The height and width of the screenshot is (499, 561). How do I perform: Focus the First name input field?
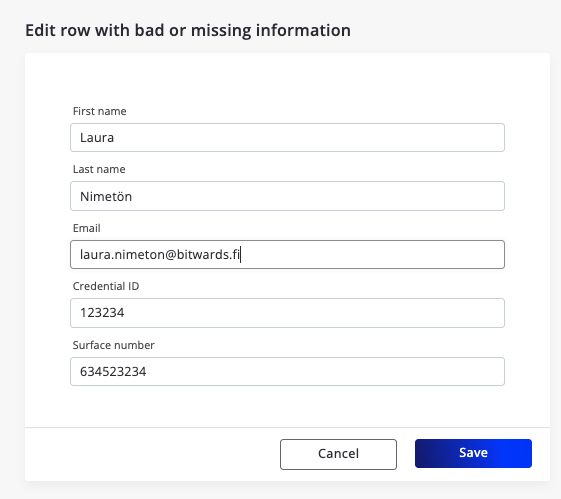[x=287, y=138]
